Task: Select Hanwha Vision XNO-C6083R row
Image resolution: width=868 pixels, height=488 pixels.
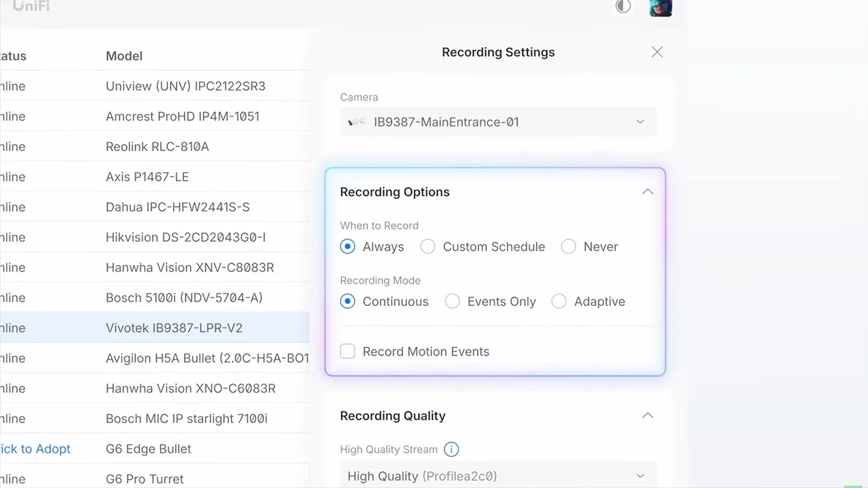Action: click(155, 389)
